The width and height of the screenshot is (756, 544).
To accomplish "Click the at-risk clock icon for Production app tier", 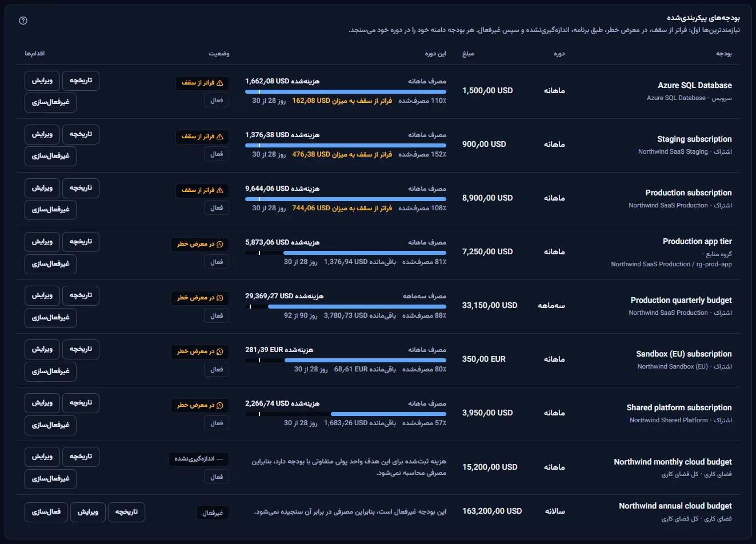I will [x=220, y=244].
